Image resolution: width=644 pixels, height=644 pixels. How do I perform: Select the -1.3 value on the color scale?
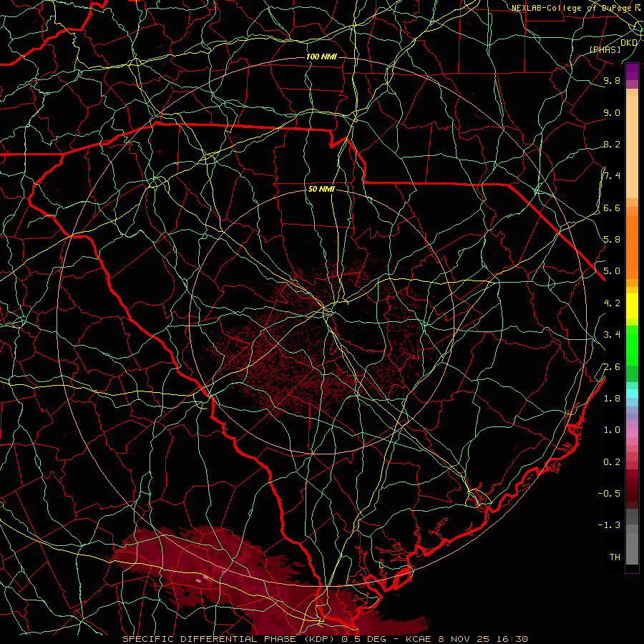[609, 525]
